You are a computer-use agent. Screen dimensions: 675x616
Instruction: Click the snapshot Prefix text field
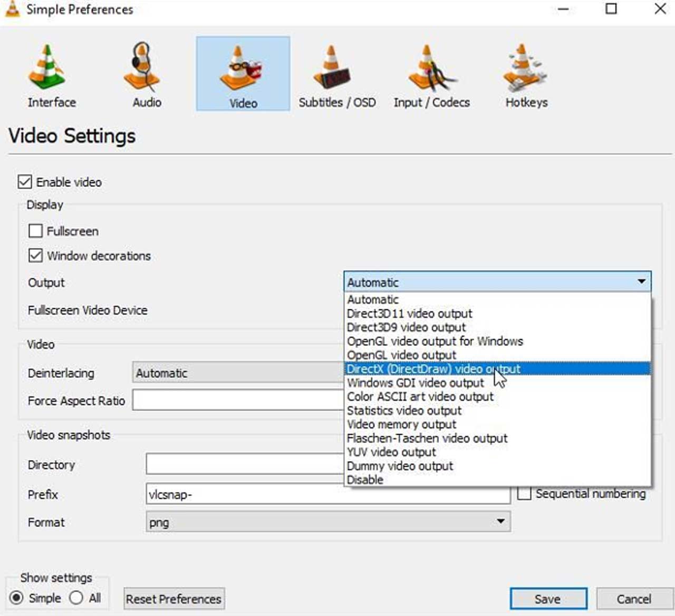[x=327, y=495]
